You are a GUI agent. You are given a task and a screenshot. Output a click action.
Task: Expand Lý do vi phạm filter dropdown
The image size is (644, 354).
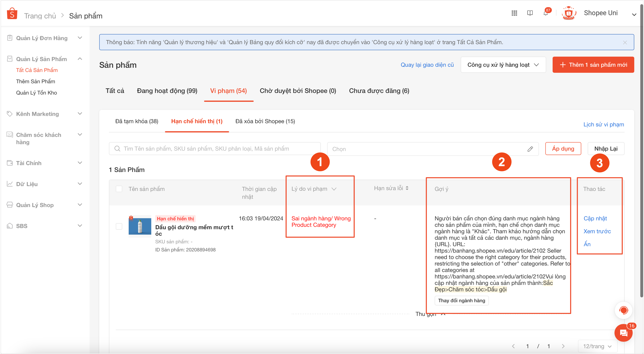pyautogui.click(x=334, y=189)
